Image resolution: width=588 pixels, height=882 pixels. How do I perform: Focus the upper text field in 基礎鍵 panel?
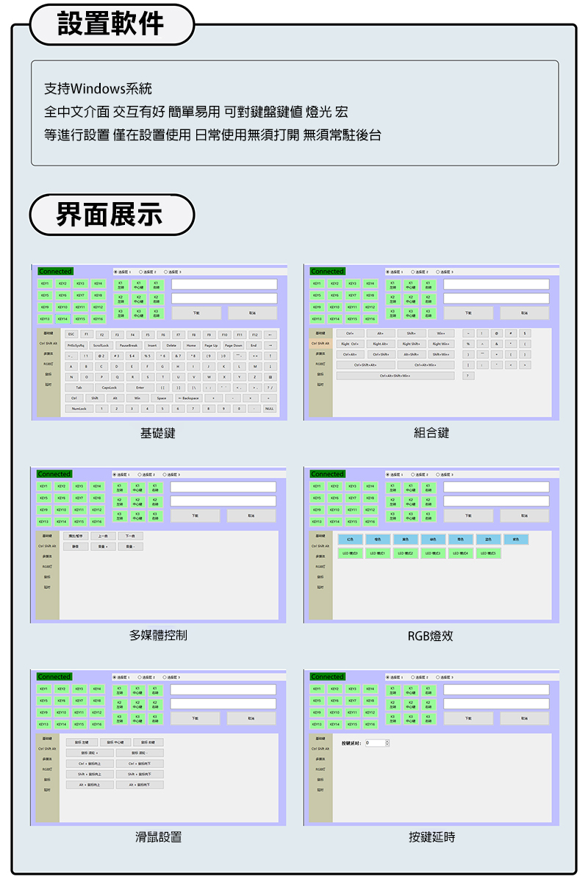tap(224, 284)
